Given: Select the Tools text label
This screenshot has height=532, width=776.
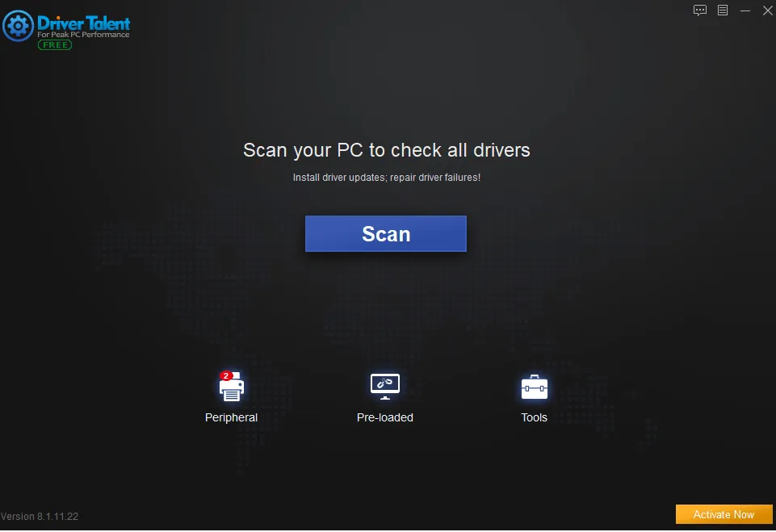Looking at the screenshot, I should [x=534, y=417].
